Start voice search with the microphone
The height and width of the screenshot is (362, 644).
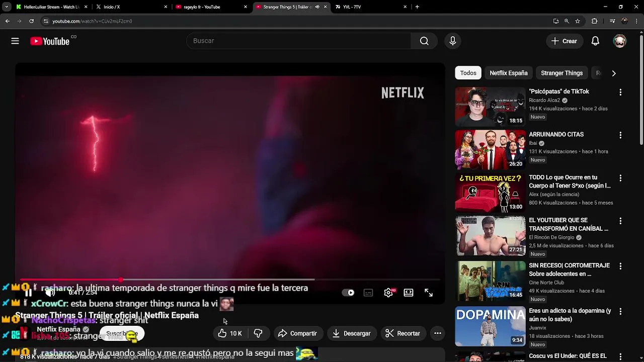pyautogui.click(x=453, y=41)
